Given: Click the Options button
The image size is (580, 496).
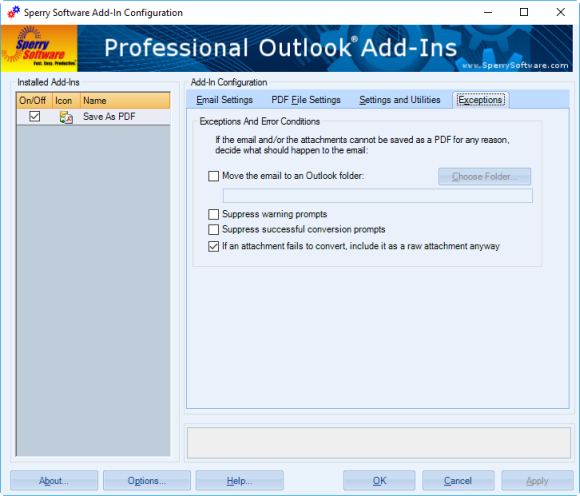Looking at the screenshot, I should (x=147, y=480).
